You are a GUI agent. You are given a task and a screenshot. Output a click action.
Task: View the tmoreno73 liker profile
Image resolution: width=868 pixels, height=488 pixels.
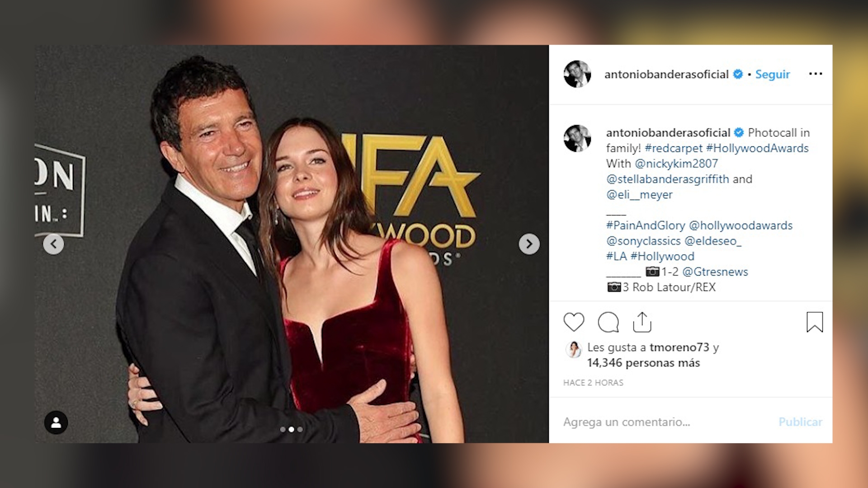tap(679, 347)
